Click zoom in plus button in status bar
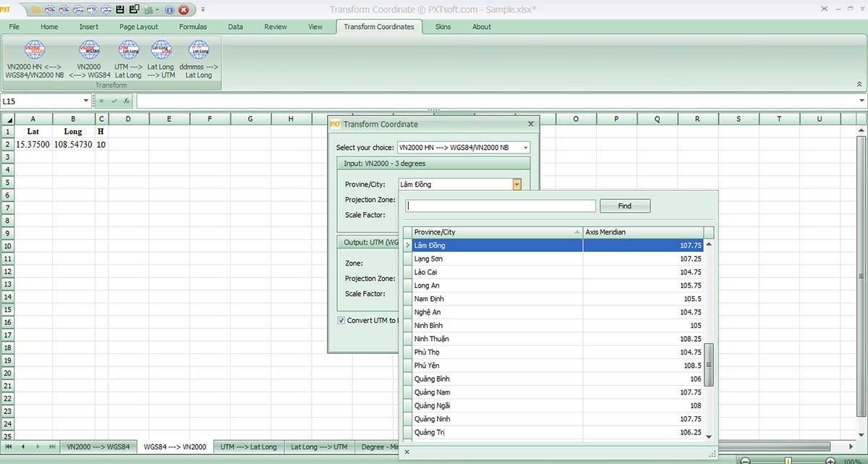The image size is (868, 464). [830, 460]
